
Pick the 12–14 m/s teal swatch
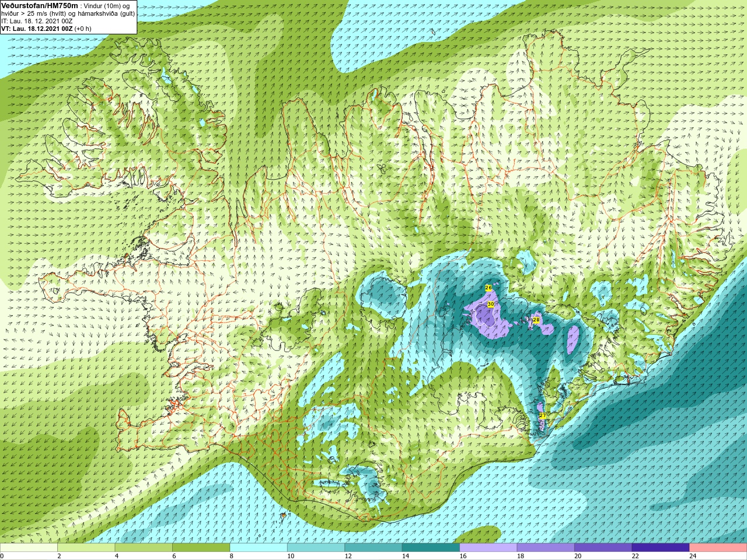coord(373,548)
